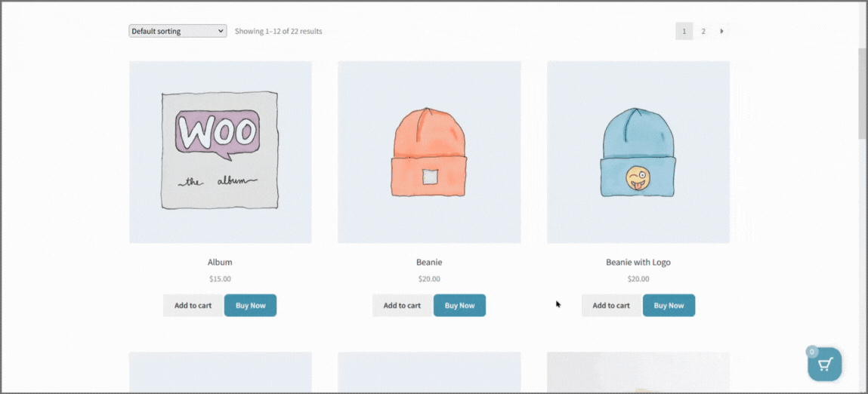The width and height of the screenshot is (868, 394).
Task: Go to page 2 of results
Action: point(703,31)
